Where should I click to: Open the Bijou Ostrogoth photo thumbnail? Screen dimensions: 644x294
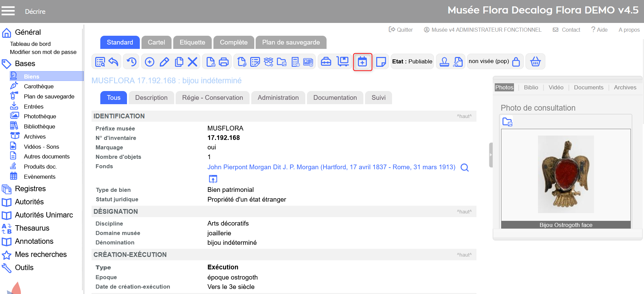[566, 174]
